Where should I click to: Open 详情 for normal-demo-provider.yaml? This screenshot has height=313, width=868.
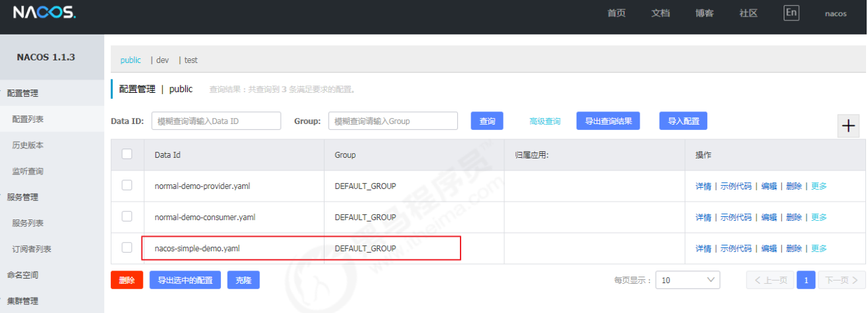(703, 186)
